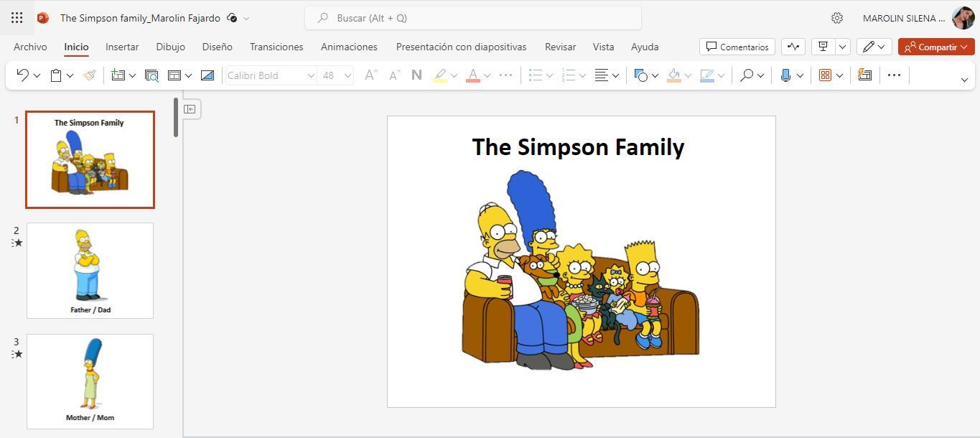This screenshot has width=980, height=438.
Task: Apply the red font color
Action: tap(472, 75)
